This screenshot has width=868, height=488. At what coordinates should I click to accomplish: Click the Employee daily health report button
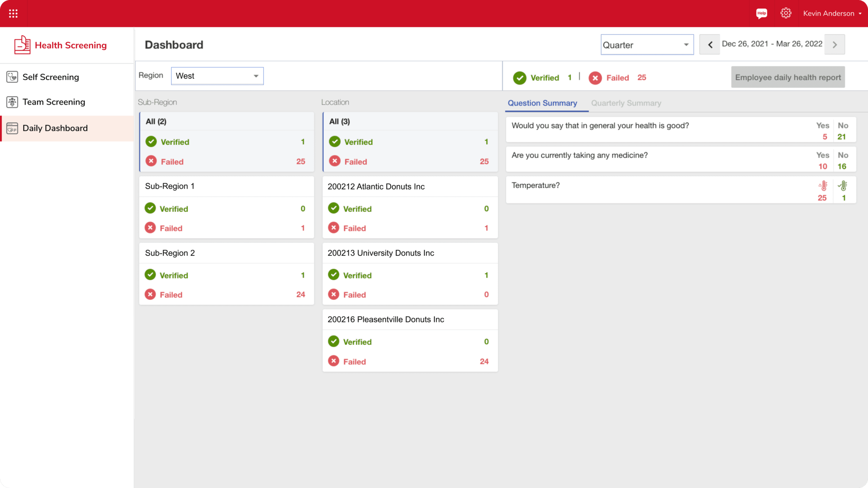coord(787,78)
